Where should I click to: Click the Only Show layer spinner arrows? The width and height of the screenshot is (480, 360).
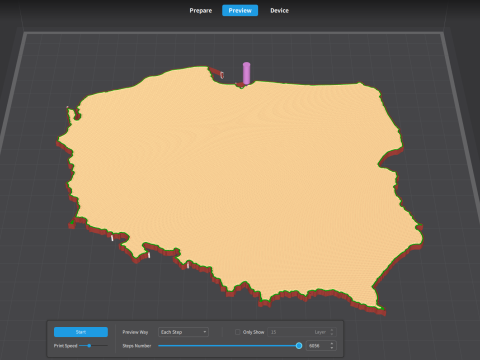[332, 332]
